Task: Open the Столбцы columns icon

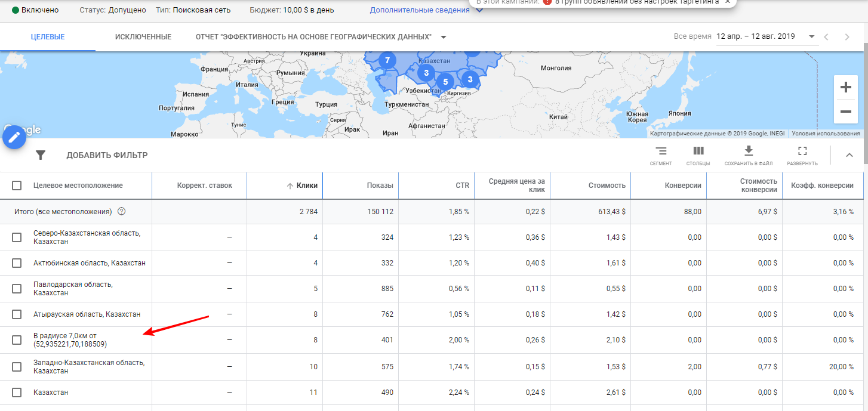Action: [698, 152]
